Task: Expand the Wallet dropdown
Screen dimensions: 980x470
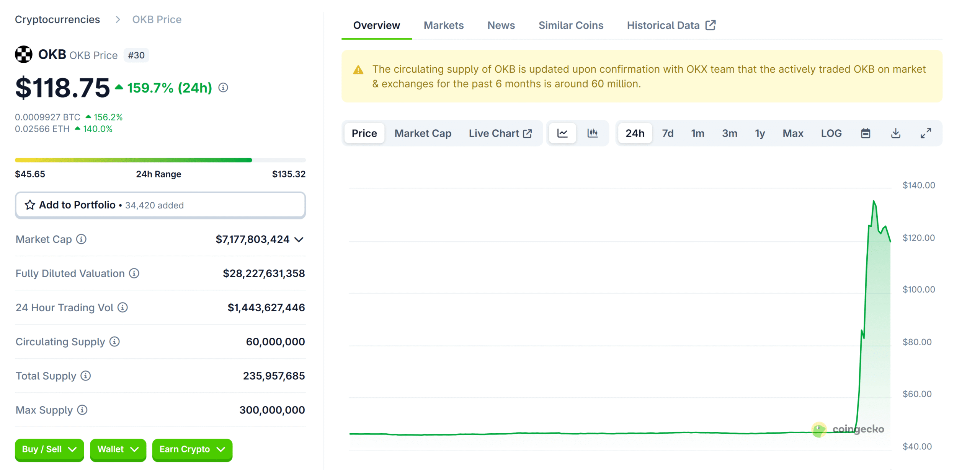Action: coord(118,449)
